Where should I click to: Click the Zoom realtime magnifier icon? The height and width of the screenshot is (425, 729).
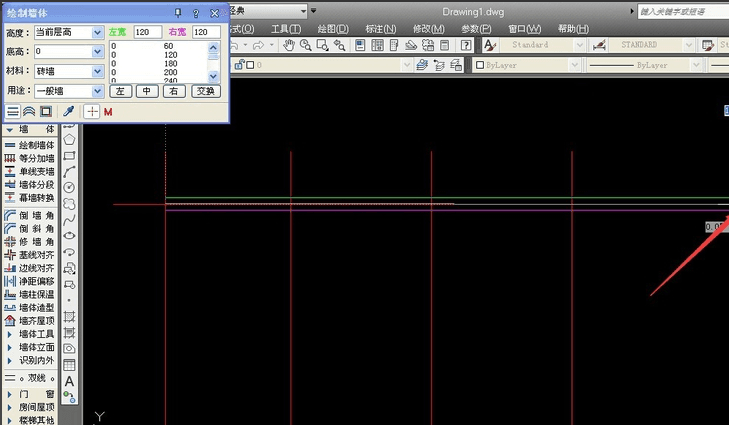(305, 45)
